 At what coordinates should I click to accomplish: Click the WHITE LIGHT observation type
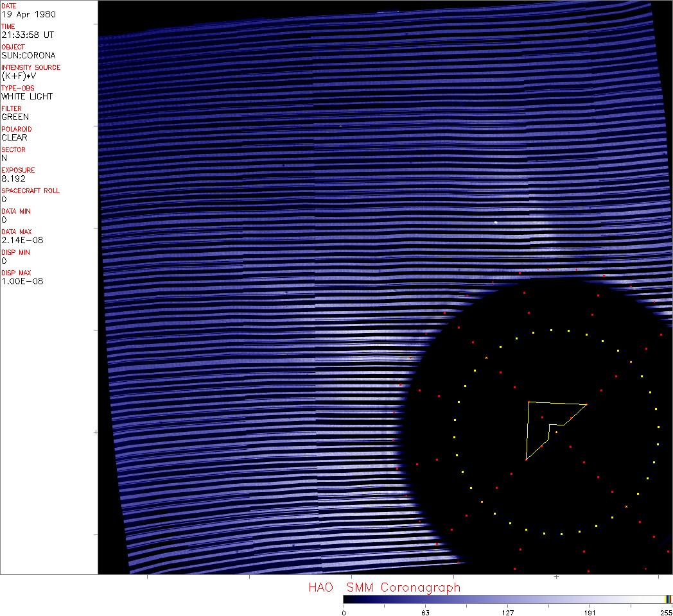pyautogui.click(x=27, y=96)
